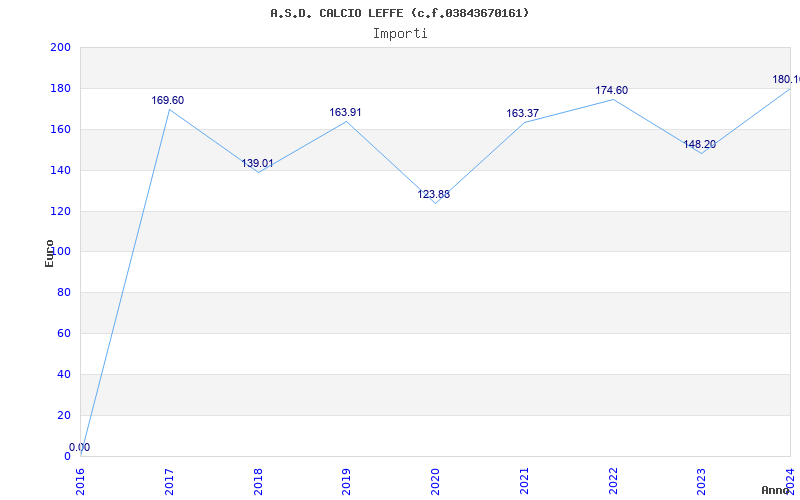The height and width of the screenshot is (500, 800).
Task: Select the Importi subtitle text
Action: click(400, 34)
